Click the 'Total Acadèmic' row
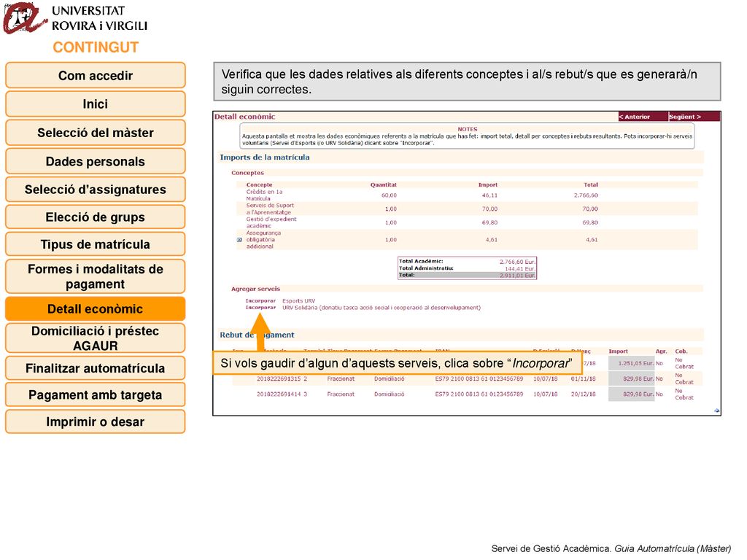747x560 pixels. [x=467, y=262]
